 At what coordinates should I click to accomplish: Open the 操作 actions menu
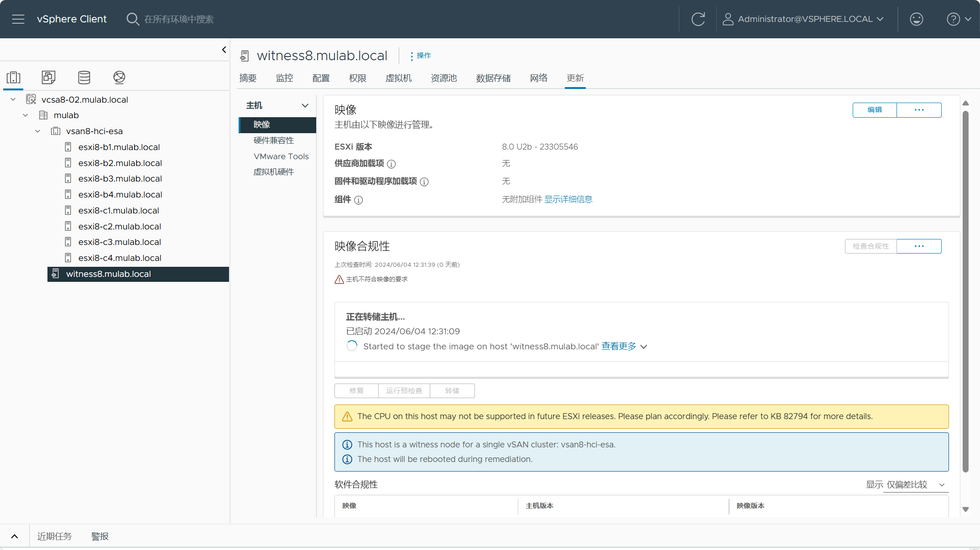(x=421, y=56)
